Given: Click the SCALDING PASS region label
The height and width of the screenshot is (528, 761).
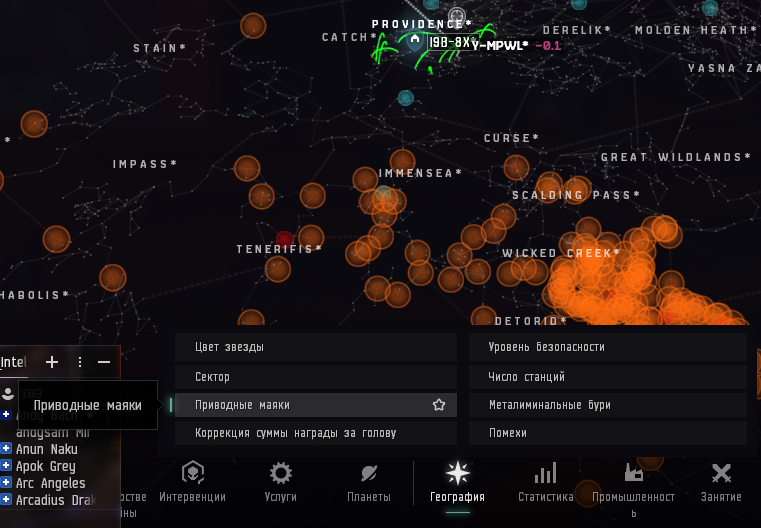Looking at the screenshot, I should [x=576, y=195].
